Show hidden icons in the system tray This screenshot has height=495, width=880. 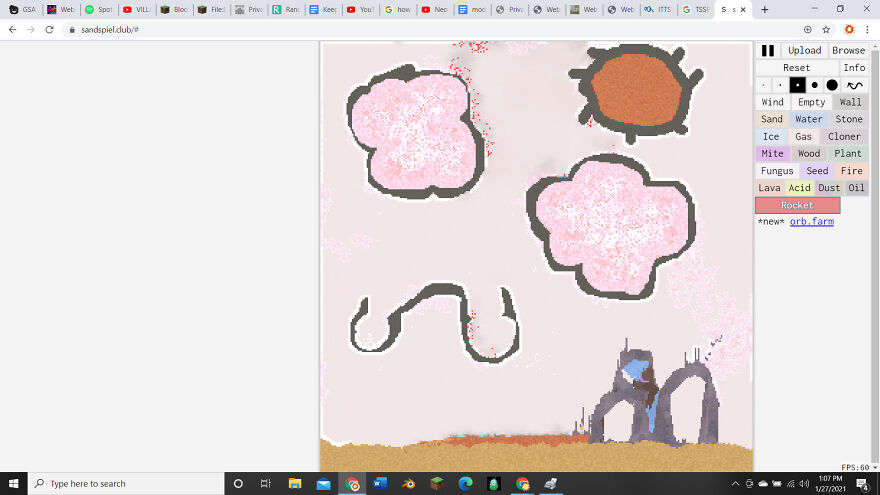(736, 483)
